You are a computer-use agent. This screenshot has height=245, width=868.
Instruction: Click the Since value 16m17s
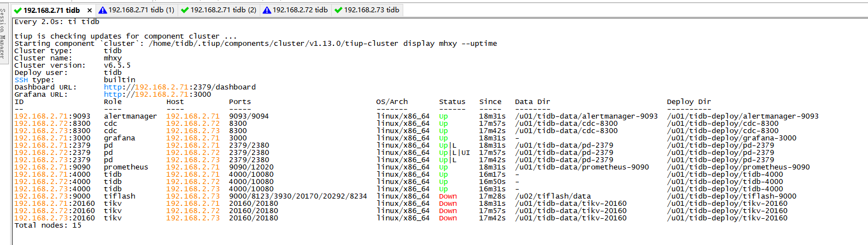[x=493, y=175]
